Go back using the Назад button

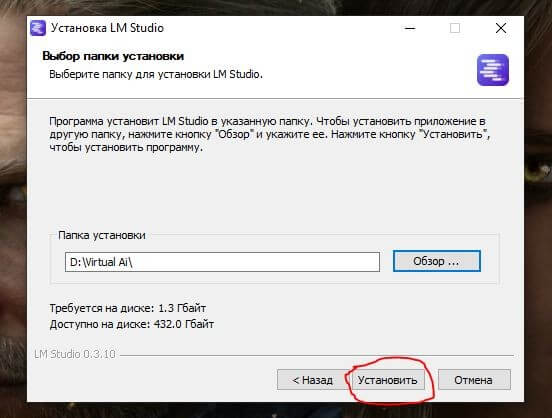pos(313,380)
